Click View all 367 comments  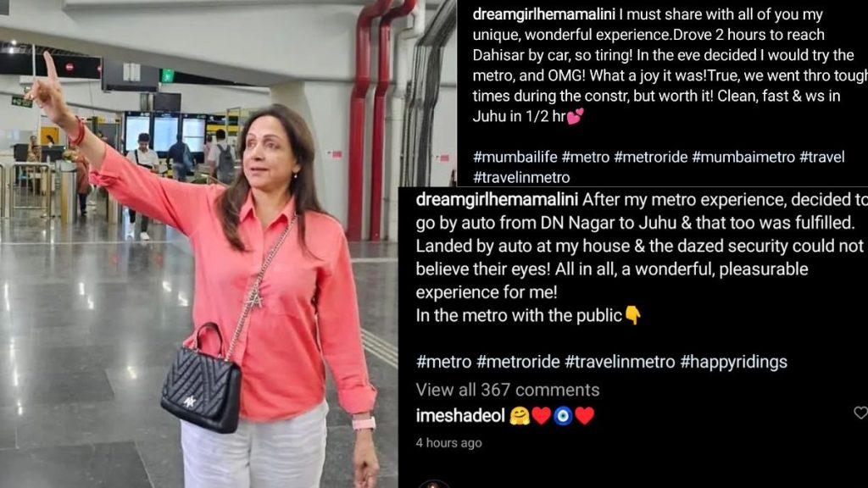508,390
